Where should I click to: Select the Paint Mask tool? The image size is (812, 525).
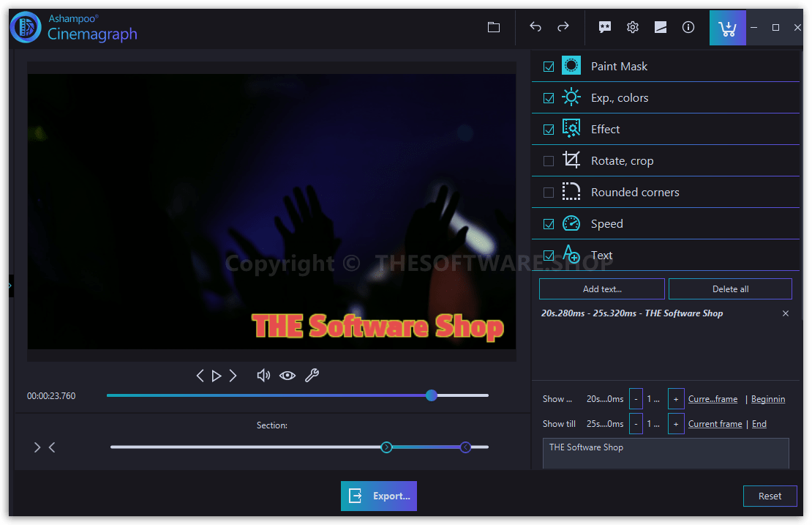point(571,65)
